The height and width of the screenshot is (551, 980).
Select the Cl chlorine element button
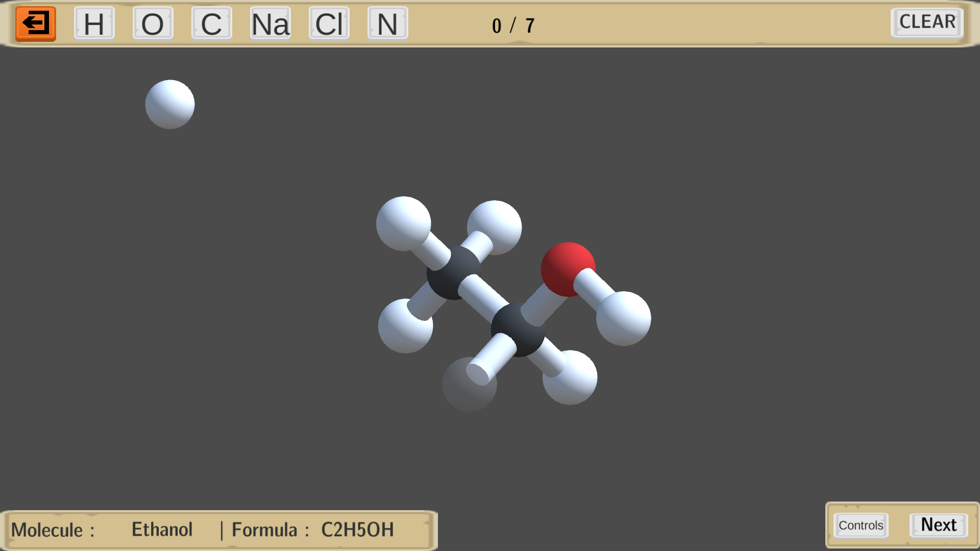[329, 23]
